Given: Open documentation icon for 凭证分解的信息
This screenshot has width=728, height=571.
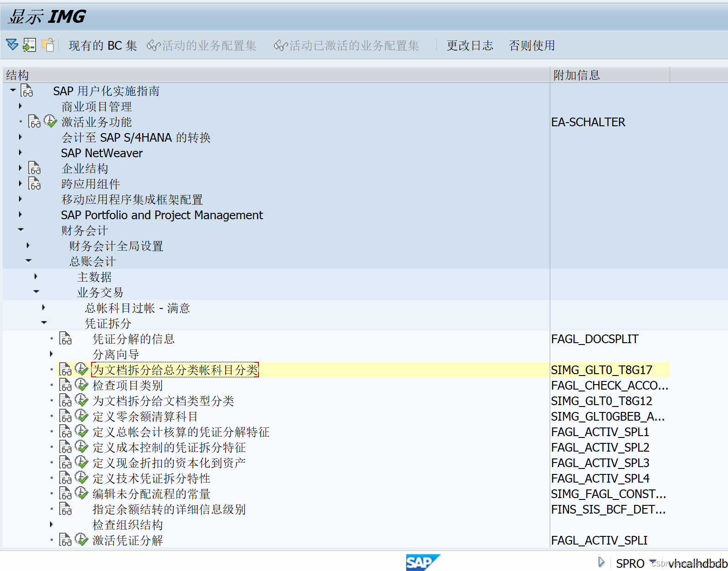Looking at the screenshot, I should (66, 339).
